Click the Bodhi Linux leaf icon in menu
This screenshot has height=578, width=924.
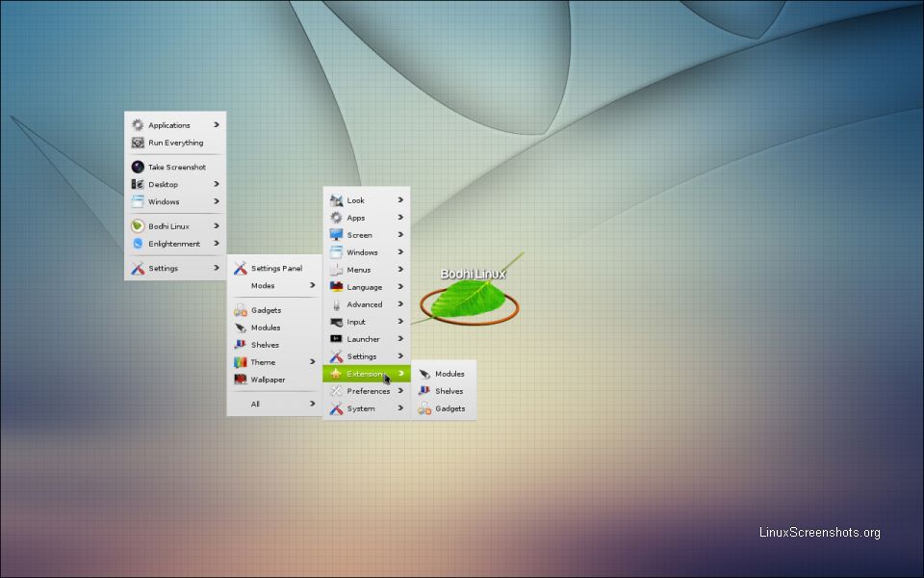click(x=138, y=226)
